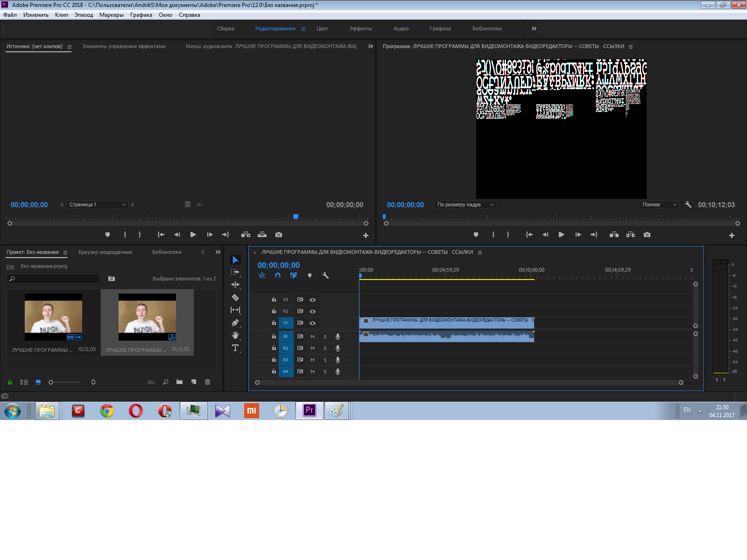Viewport: 747px width, 560px height.
Task: Toggle Snap magnet icon in timeline
Action: (x=278, y=275)
